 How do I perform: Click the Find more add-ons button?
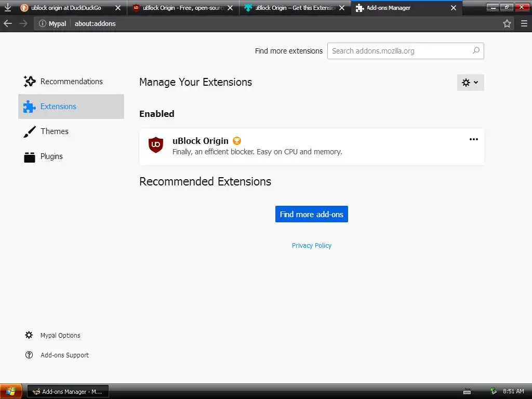pyautogui.click(x=312, y=214)
